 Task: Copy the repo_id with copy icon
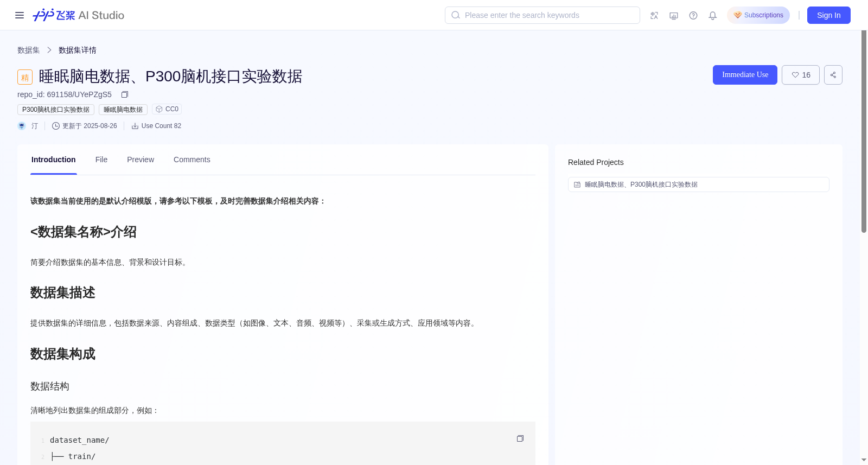click(x=124, y=94)
